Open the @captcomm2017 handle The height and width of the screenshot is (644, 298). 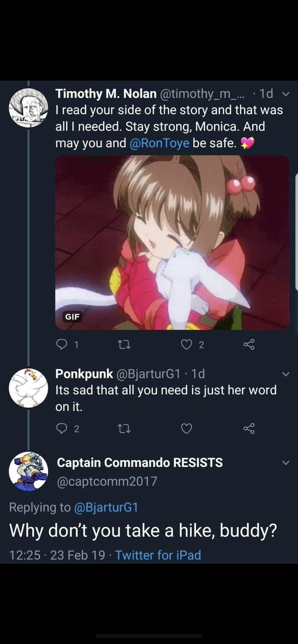(107, 481)
